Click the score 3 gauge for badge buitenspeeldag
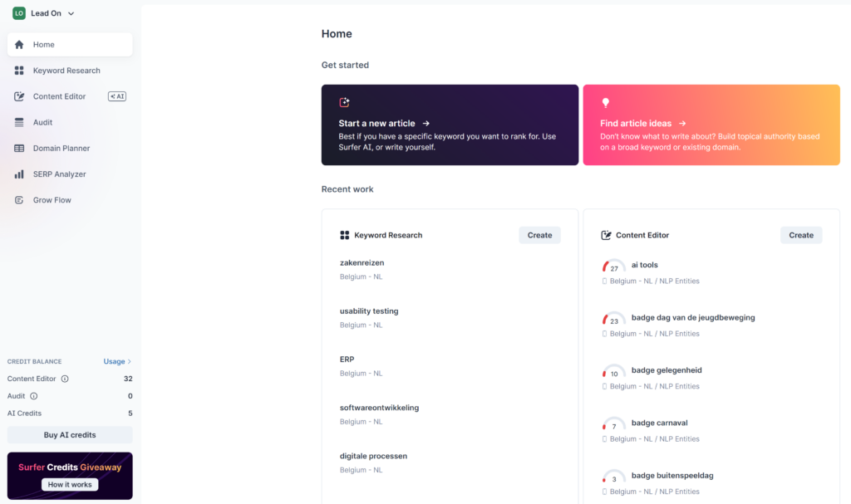 (x=613, y=477)
